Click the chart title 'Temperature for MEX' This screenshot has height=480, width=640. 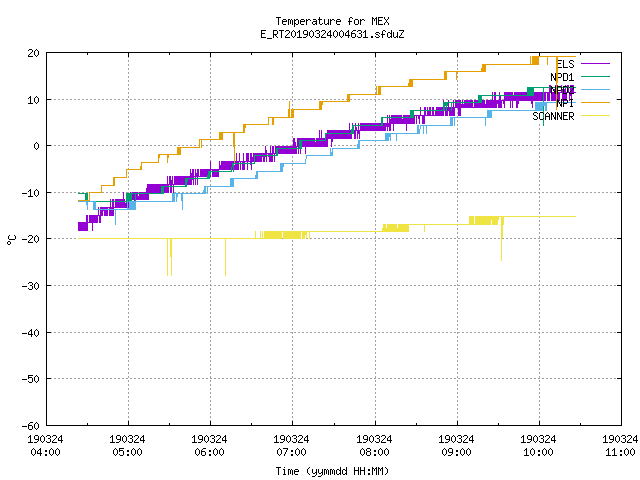[x=332, y=21]
